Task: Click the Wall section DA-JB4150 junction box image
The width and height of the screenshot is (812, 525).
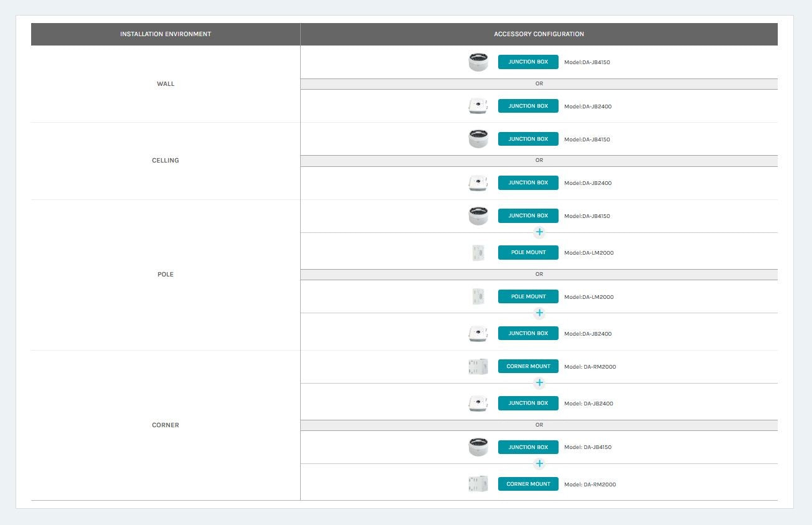Action: pos(478,62)
